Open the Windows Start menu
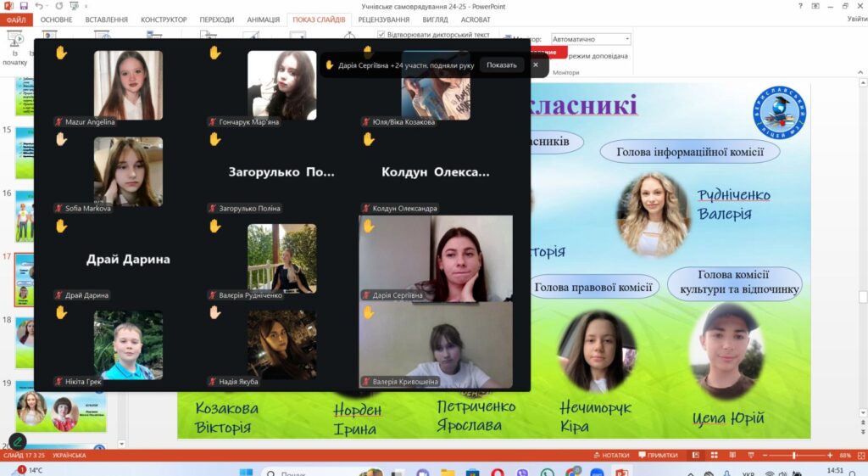The width and height of the screenshot is (868, 476). pos(246,471)
